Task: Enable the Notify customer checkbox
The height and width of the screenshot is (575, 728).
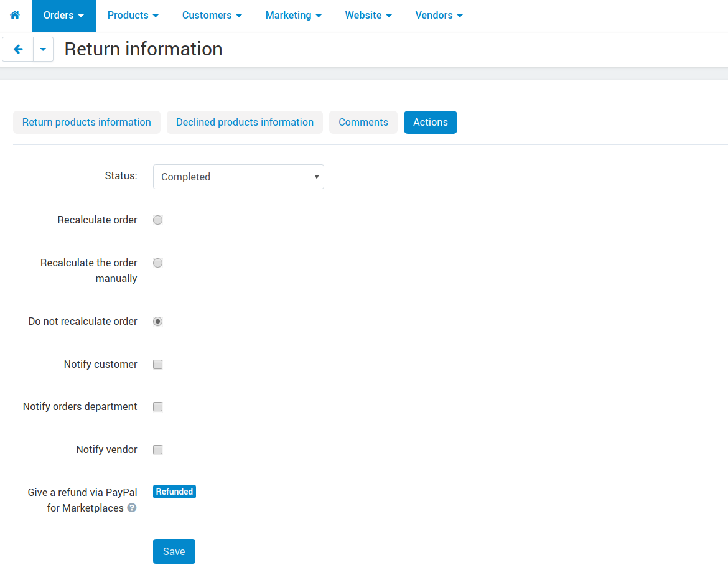Action: click(x=158, y=364)
